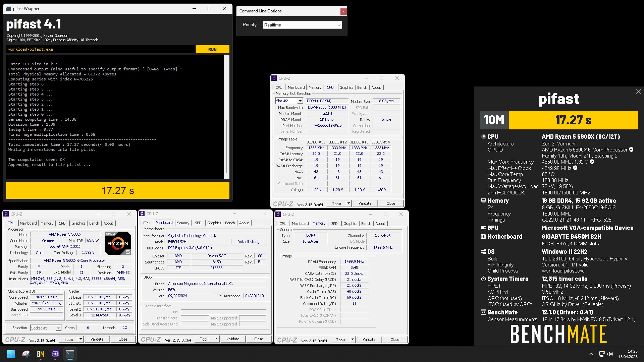Open Windows Start menu
644x362 pixels.
coord(11,354)
